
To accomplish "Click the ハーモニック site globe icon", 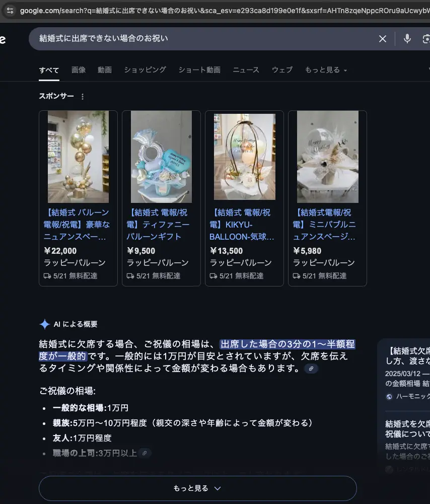I will point(389,397).
